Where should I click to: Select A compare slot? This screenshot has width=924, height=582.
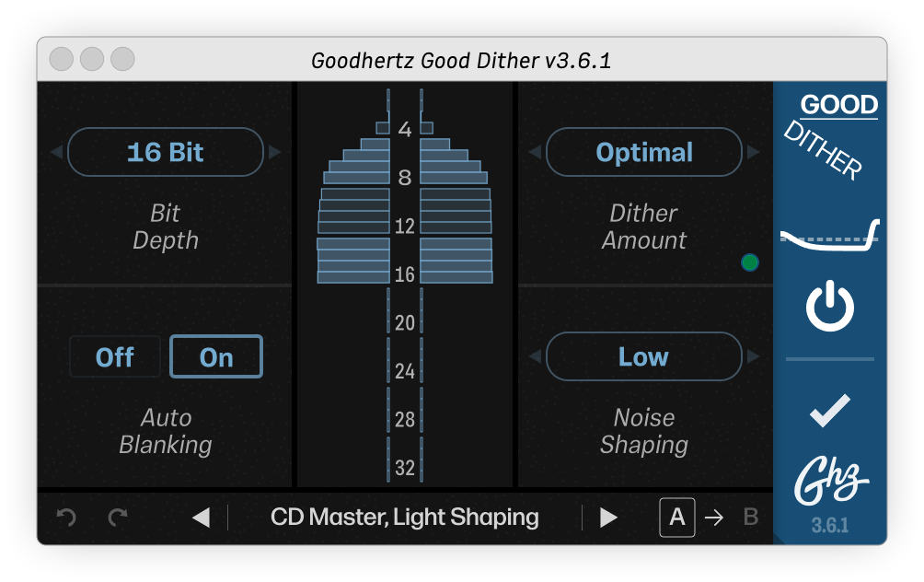tap(677, 518)
